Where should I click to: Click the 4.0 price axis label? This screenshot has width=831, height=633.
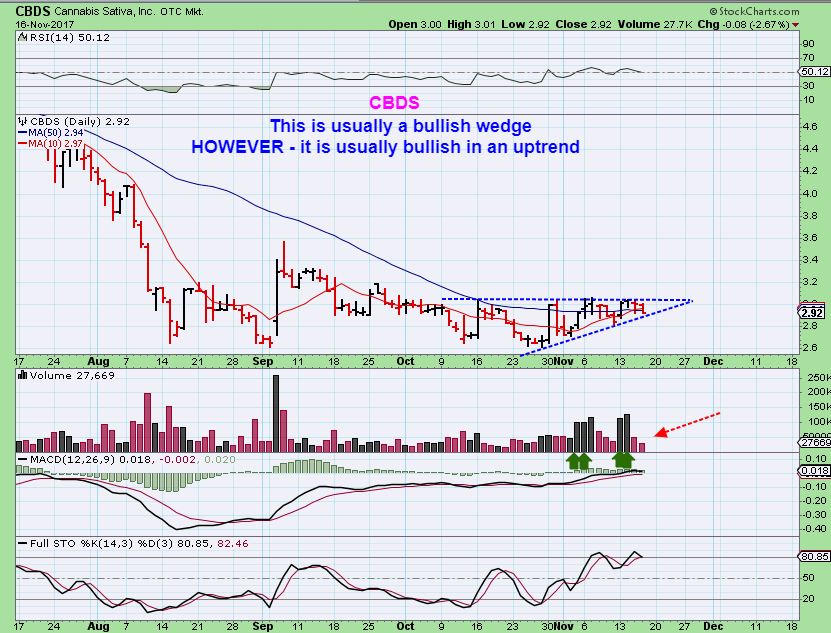click(x=810, y=193)
